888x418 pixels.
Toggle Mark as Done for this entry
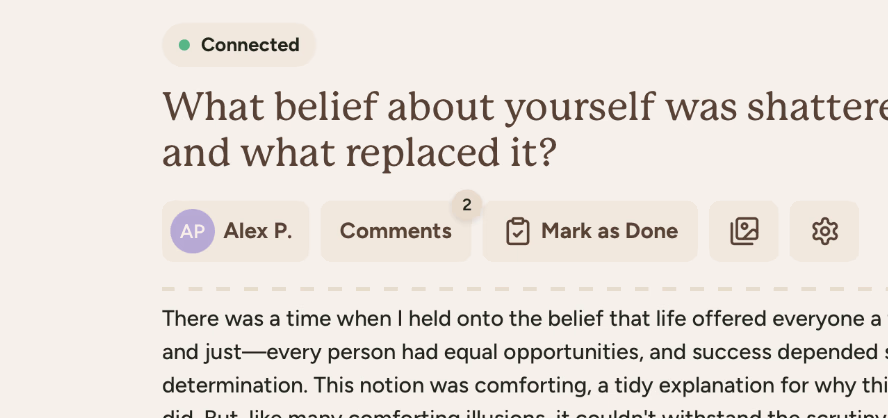point(590,231)
